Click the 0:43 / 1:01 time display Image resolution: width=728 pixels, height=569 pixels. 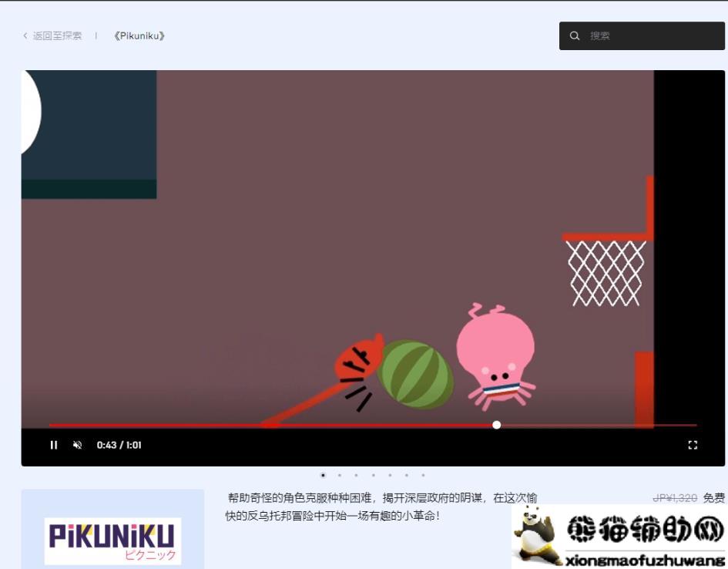click(119, 445)
